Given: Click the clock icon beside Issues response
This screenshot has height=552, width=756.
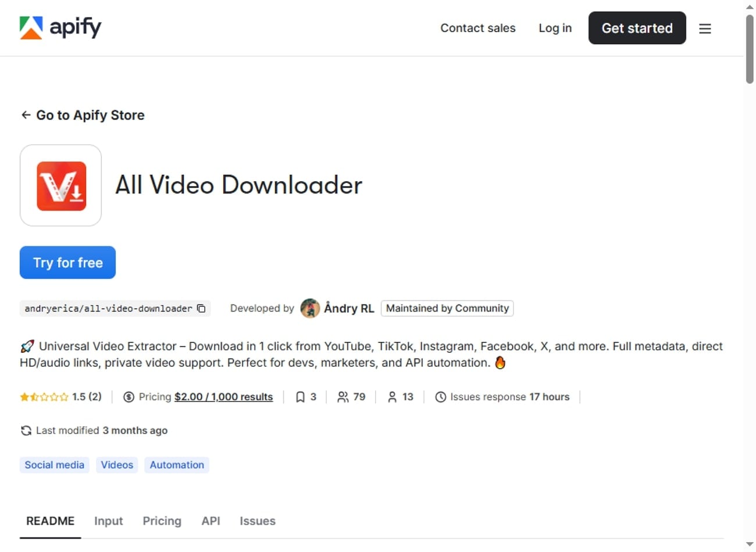Looking at the screenshot, I should pyautogui.click(x=441, y=397).
